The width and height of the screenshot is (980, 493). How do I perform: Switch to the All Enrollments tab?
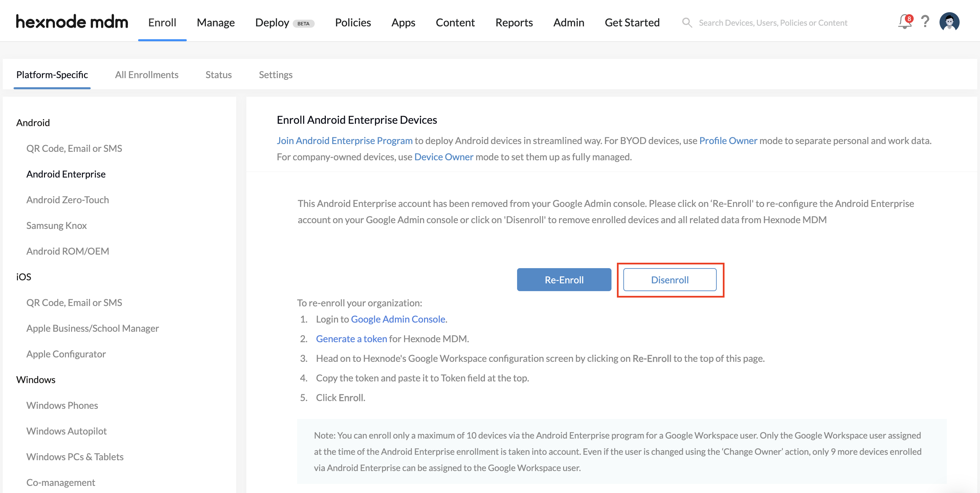[x=147, y=74]
